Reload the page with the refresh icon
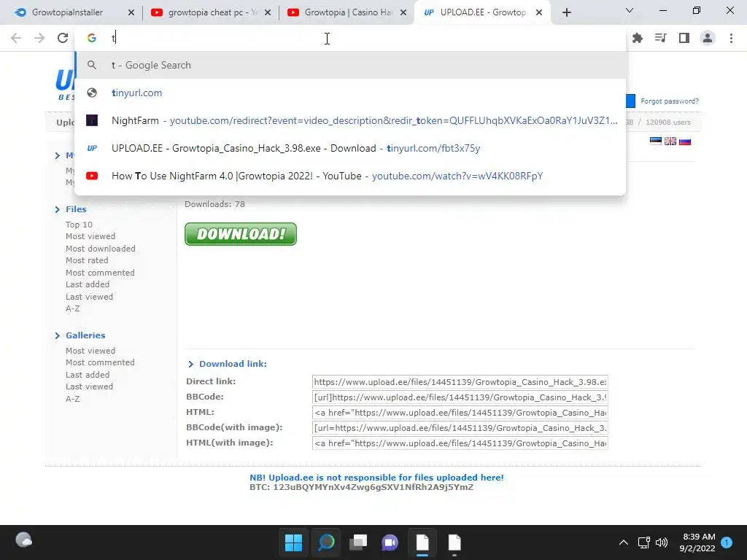The image size is (747, 560). point(63,38)
